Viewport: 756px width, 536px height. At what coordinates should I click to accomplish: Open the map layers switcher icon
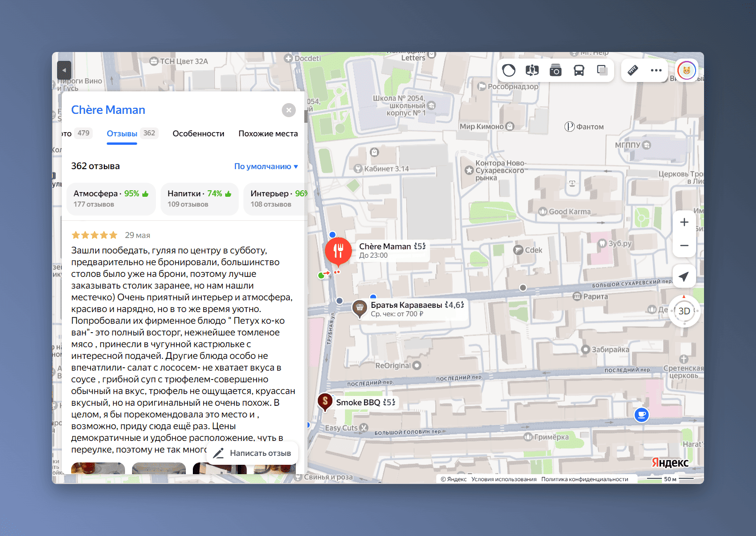tap(602, 71)
